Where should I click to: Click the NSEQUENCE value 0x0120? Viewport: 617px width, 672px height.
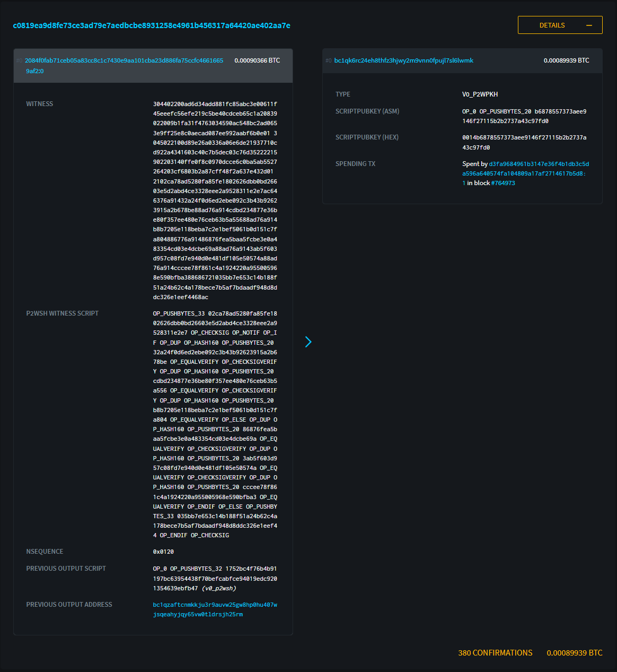[x=163, y=552]
